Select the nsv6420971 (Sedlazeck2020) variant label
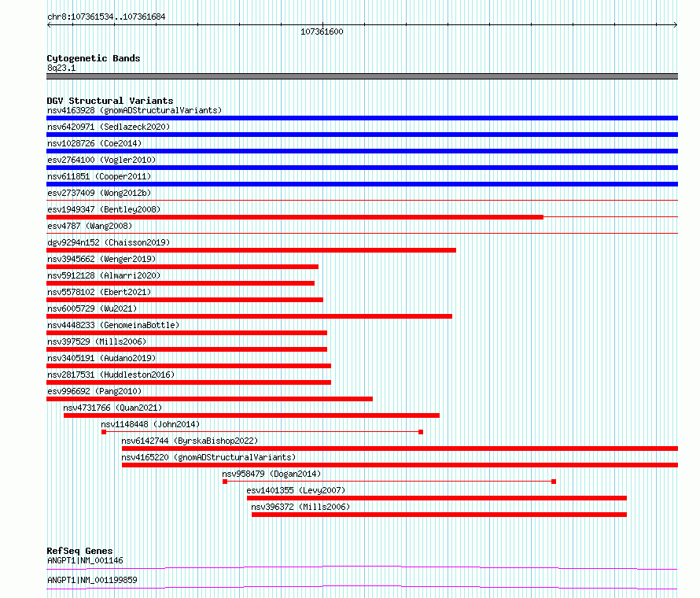The height and width of the screenshot is (598, 700). pyautogui.click(x=109, y=127)
